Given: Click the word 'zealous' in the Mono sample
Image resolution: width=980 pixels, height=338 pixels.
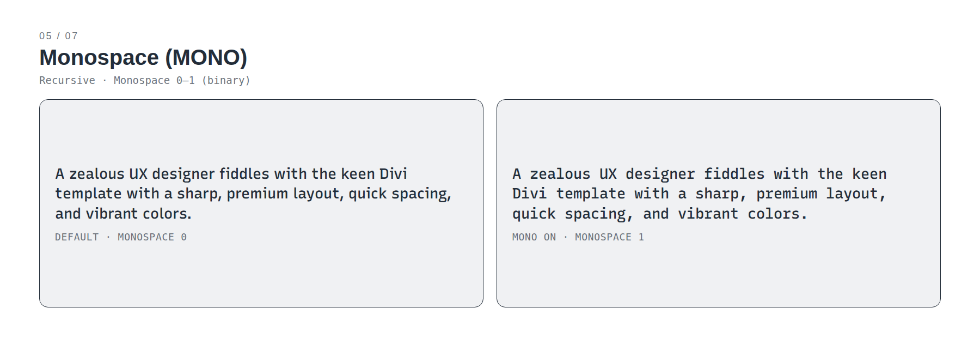Looking at the screenshot, I should [x=560, y=174].
